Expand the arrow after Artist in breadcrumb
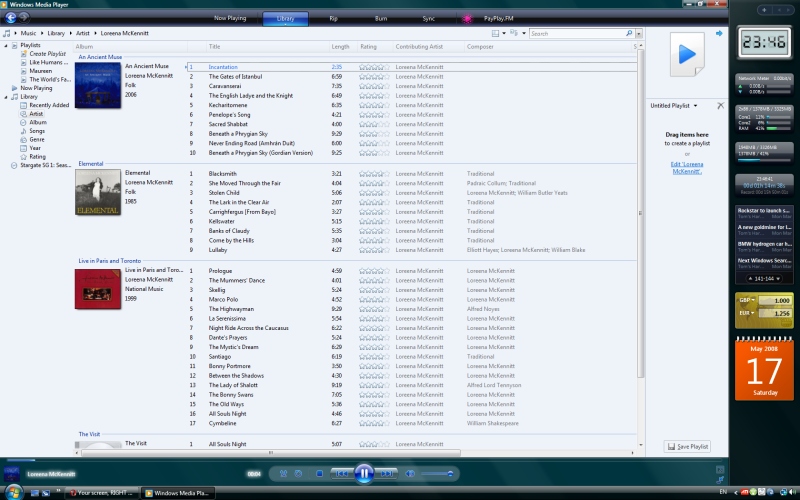This screenshot has width=800, height=500. [95, 33]
